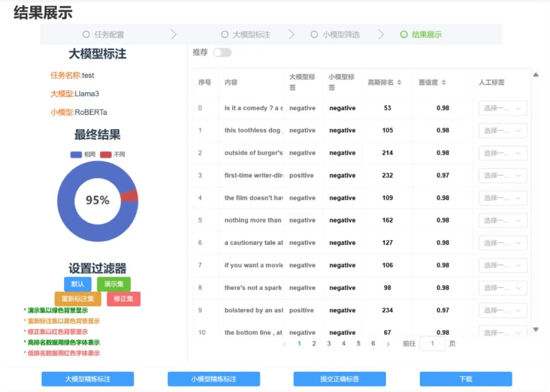Open the 结果展示 step tab

coord(421,34)
